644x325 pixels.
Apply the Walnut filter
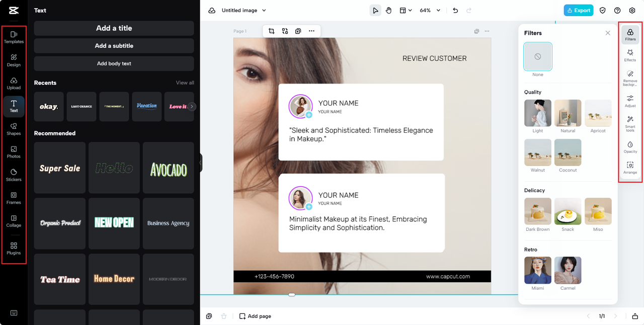click(538, 152)
